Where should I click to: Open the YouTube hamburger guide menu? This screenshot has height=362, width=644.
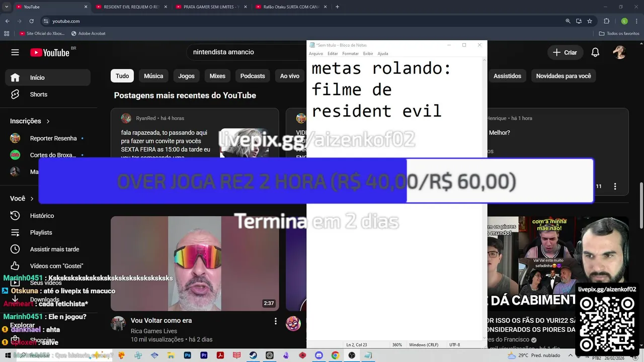pyautogui.click(x=15, y=52)
